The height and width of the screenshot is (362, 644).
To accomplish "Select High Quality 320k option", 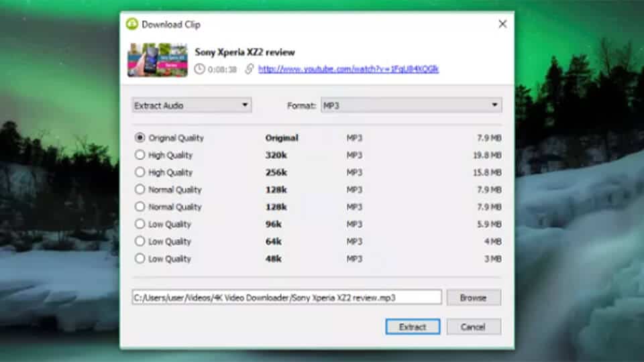I will [x=140, y=155].
